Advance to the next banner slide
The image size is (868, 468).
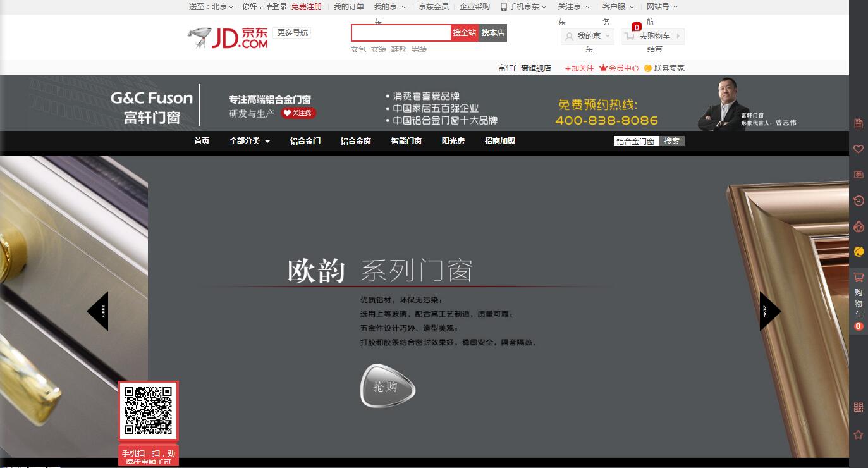click(769, 311)
